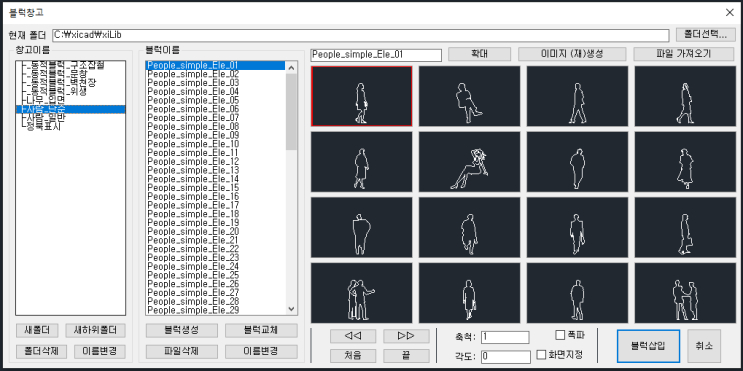Select People_simple_Ele_05 in block list
Screen dimensions: 743x371
pyautogui.click(x=216, y=100)
